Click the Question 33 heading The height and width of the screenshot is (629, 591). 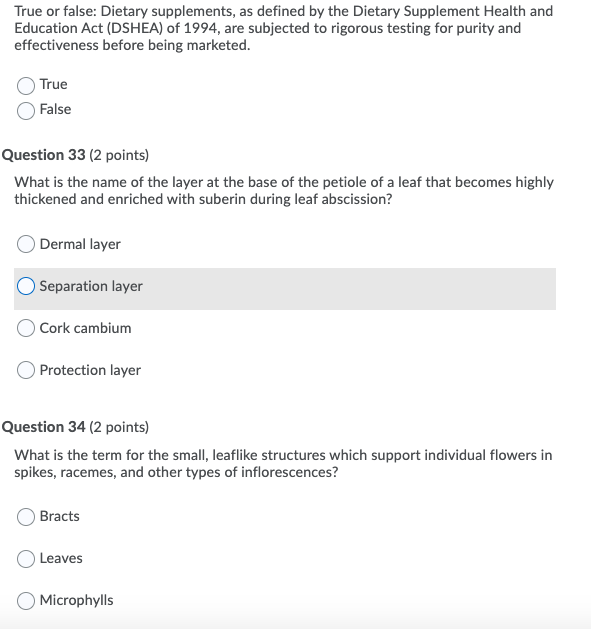(75, 155)
